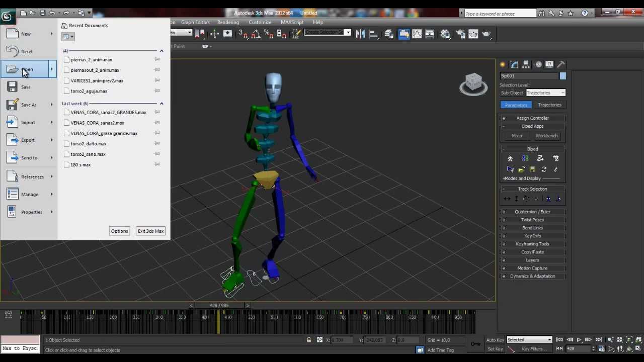644x362 pixels.
Task: Choose Import from application menu
Action: click(x=28, y=122)
